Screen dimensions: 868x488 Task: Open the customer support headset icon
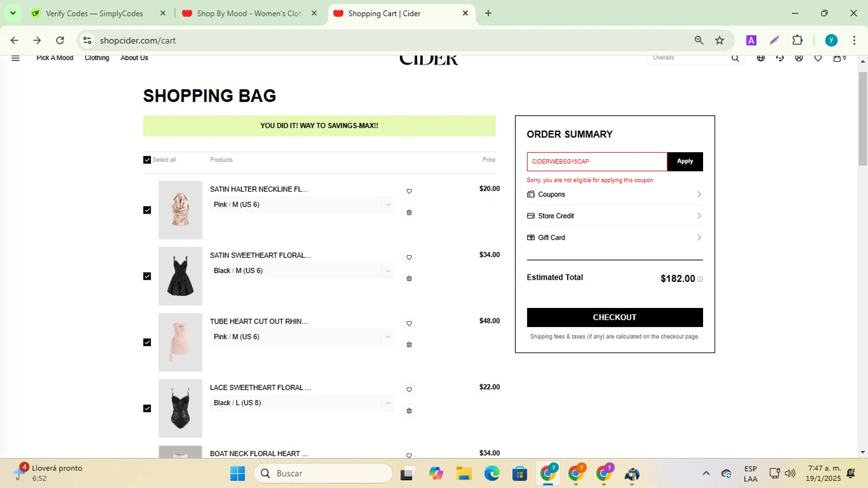tap(780, 58)
